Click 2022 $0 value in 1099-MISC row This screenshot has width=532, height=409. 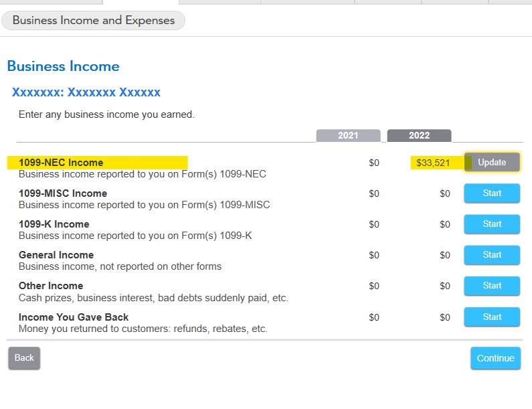[445, 194]
